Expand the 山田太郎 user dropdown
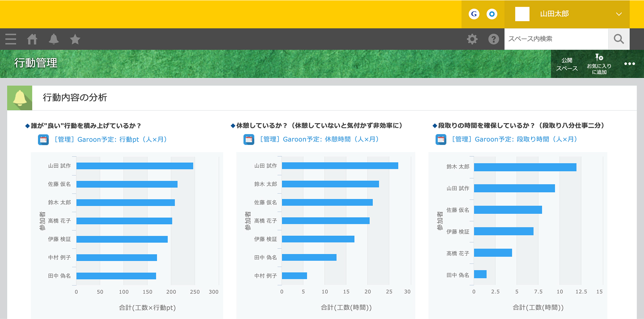The height and width of the screenshot is (319, 644). coord(619,14)
